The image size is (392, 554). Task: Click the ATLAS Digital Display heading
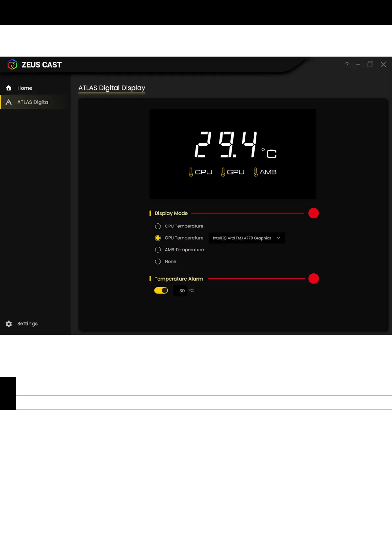(x=112, y=88)
